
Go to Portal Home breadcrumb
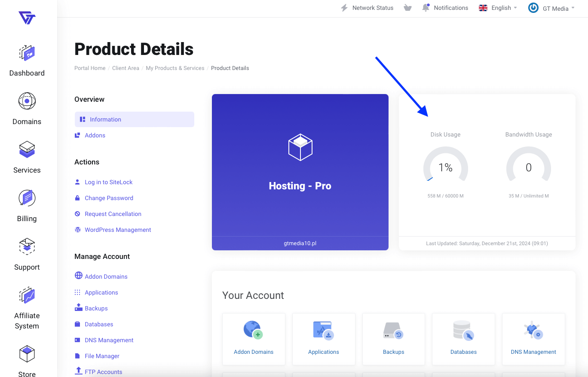[x=90, y=68]
